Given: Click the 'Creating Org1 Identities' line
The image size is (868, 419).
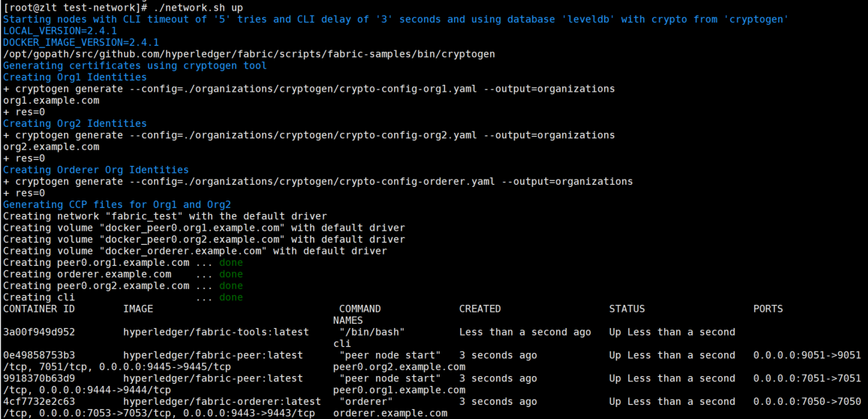Looking at the screenshot, I should (x=75, y=77).
